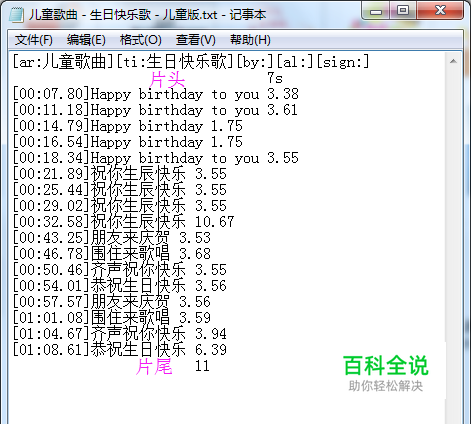Screen dimensions: 471x424
Task: Click the line [01:08.61]恭祝生日快乐 6.39
Action: [120, 350]
